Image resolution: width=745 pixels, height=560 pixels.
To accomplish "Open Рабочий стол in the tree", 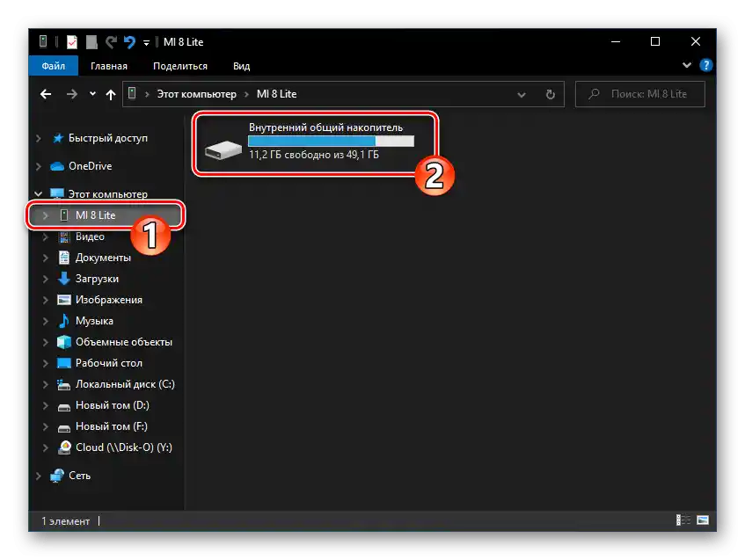I will pos(109,363).
